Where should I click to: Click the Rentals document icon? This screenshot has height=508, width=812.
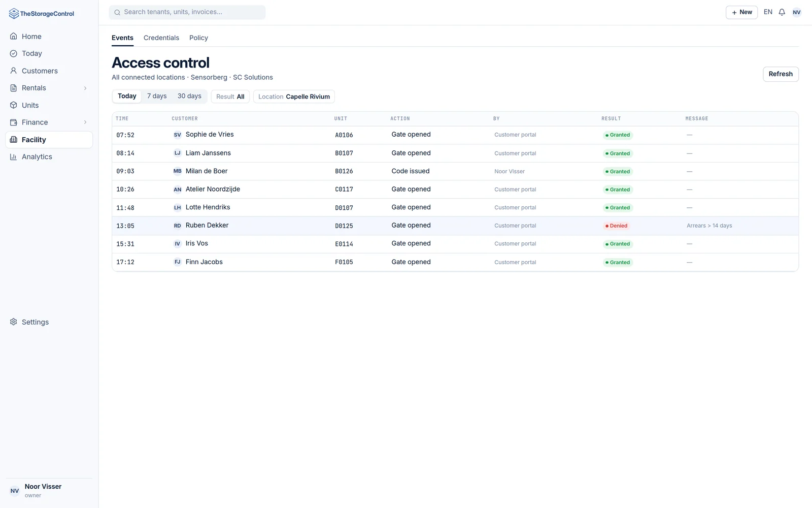click(14, 88)
